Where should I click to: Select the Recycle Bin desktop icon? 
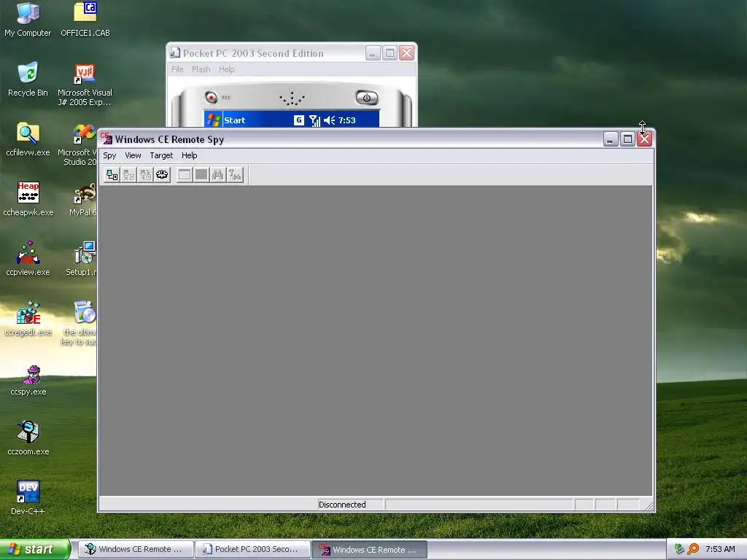pyautogui.click(x=28, y=79)
